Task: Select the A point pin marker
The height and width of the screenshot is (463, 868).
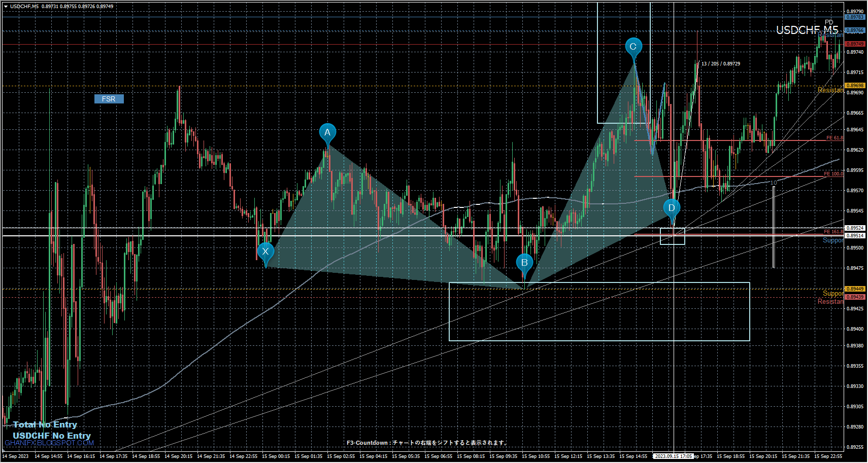Action: (327, 132)
